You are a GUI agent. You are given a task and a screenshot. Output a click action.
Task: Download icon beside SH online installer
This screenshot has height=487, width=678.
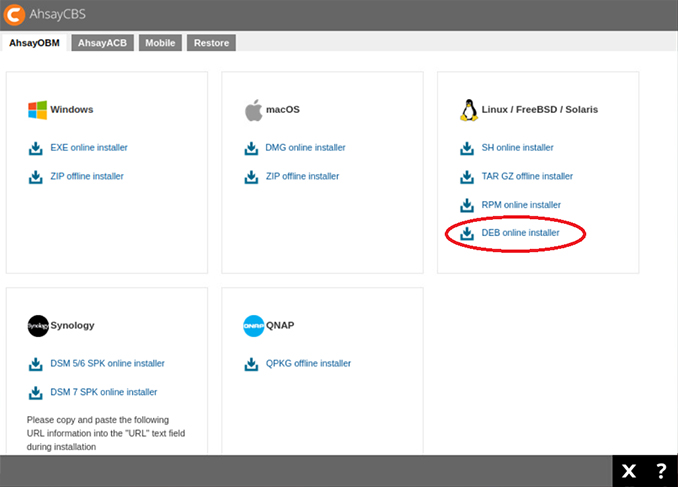467,148
